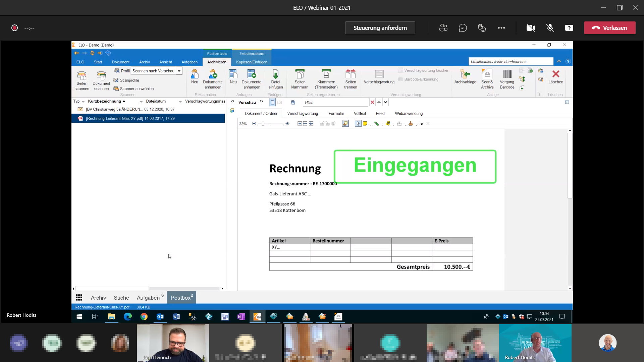Click the Datei einfügen icon
Viewport: 644px width, 362px height.
pyautogui.click(x=275, y=74)
